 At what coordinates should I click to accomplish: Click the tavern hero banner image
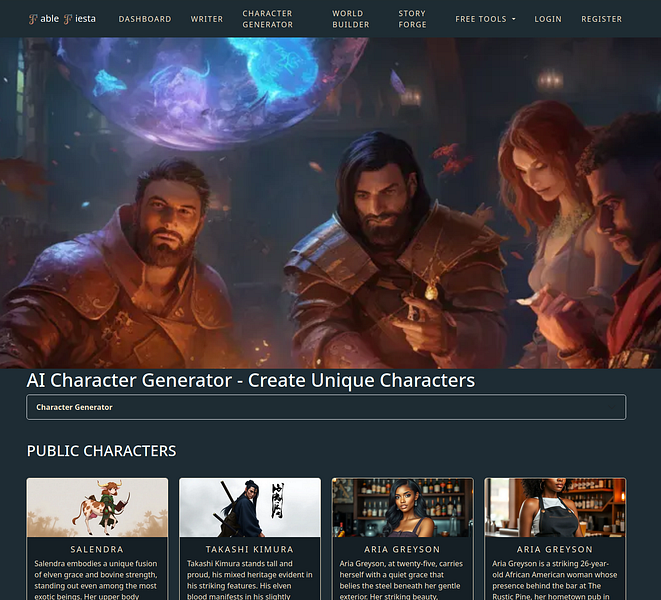tap(330, 203)
